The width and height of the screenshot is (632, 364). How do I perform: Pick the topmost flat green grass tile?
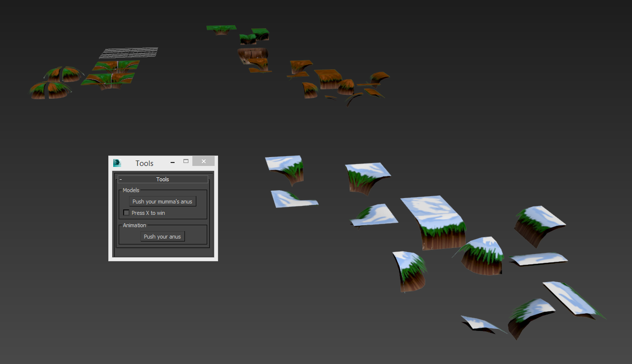221,29
